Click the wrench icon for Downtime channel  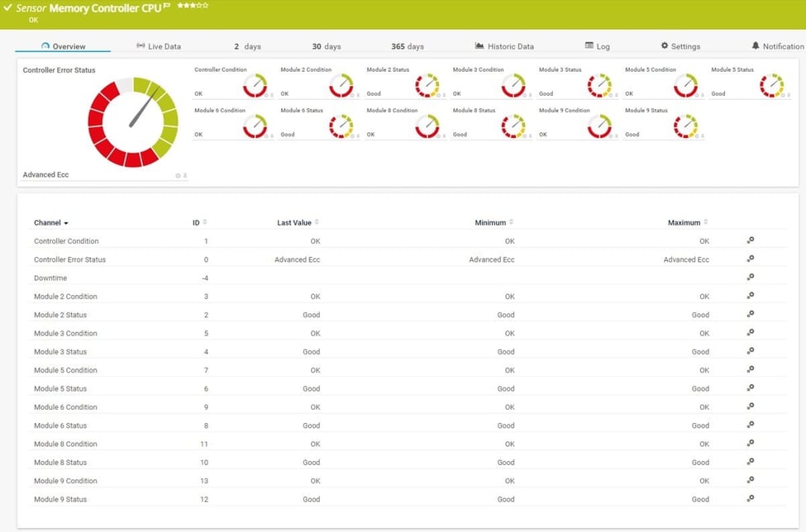tap(751, 278)
